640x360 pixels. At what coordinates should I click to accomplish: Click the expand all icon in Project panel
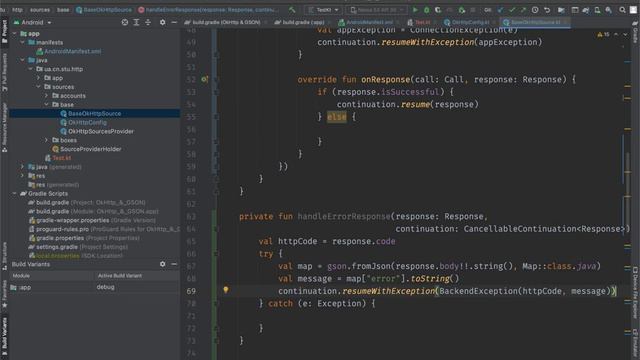pyautogui.click(x=136, y=22)
